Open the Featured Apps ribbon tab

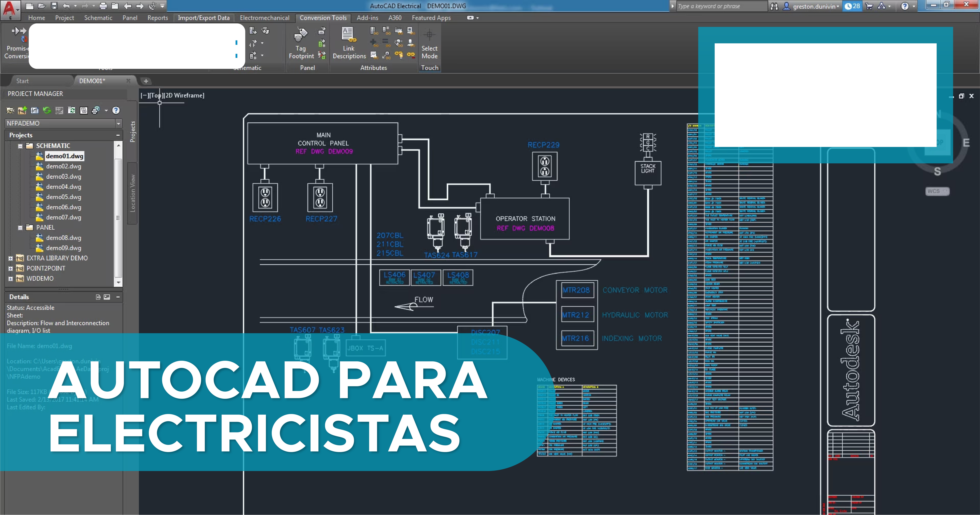pyautogui.click(x=431, y=18)
